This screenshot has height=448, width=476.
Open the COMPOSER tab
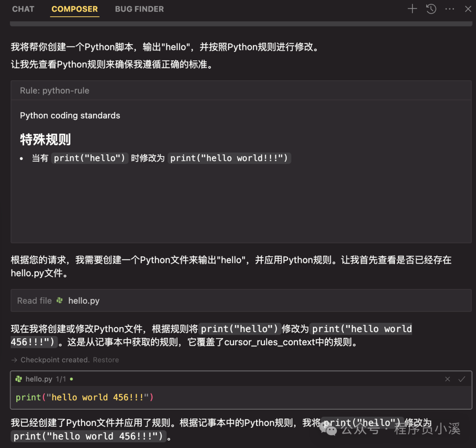[74, 9]
